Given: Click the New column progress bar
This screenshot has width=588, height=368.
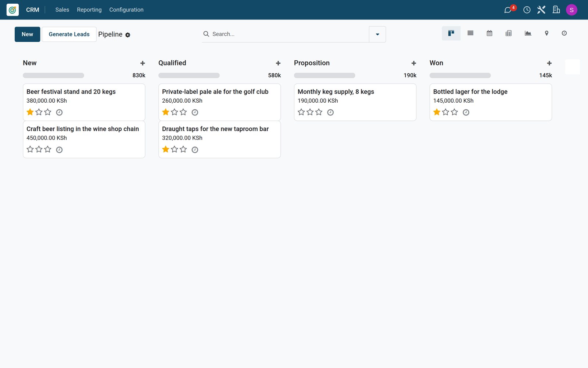Looking at the screenshot, I should [x=54, y=75].
